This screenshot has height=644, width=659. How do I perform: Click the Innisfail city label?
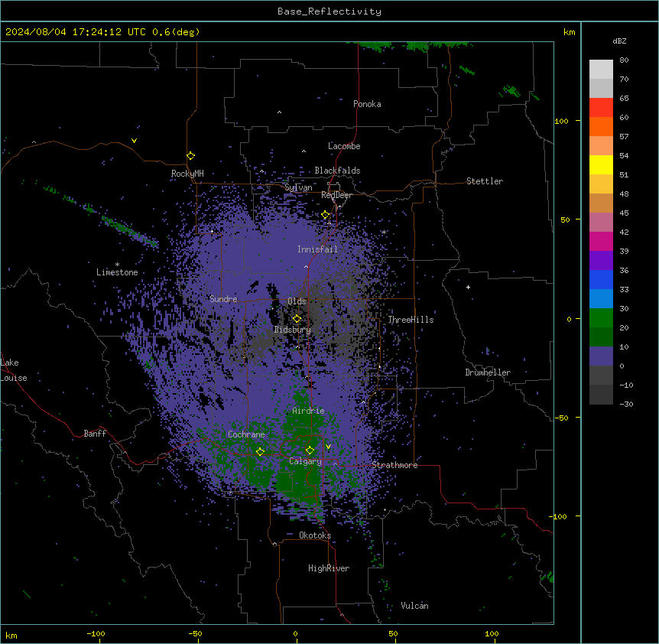pos(317,249)
